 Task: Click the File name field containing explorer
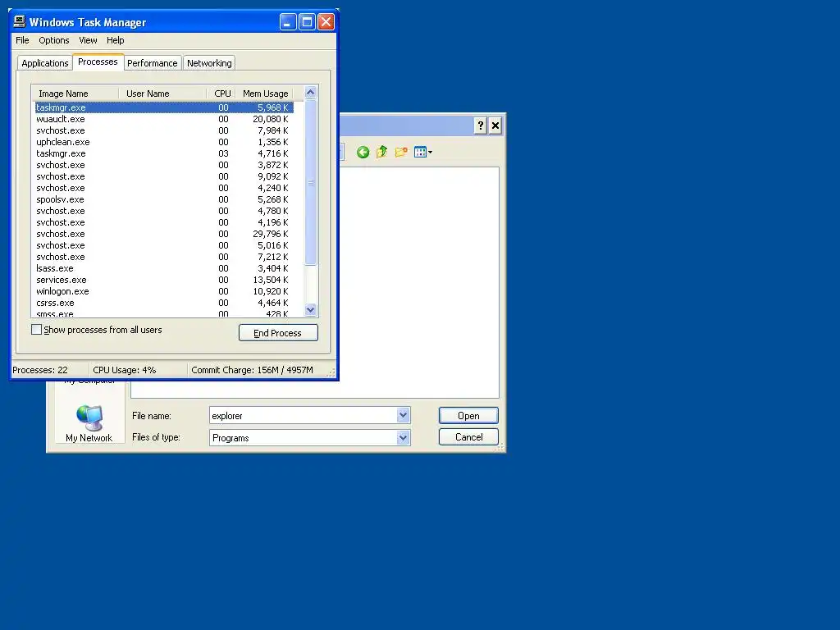(304, 416)
